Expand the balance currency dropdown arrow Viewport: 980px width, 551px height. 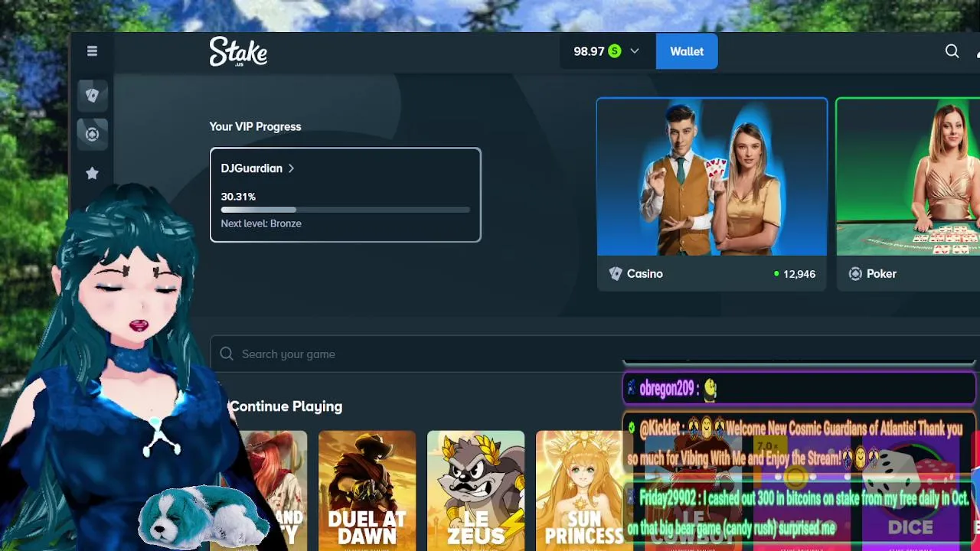tap(635, 51)
